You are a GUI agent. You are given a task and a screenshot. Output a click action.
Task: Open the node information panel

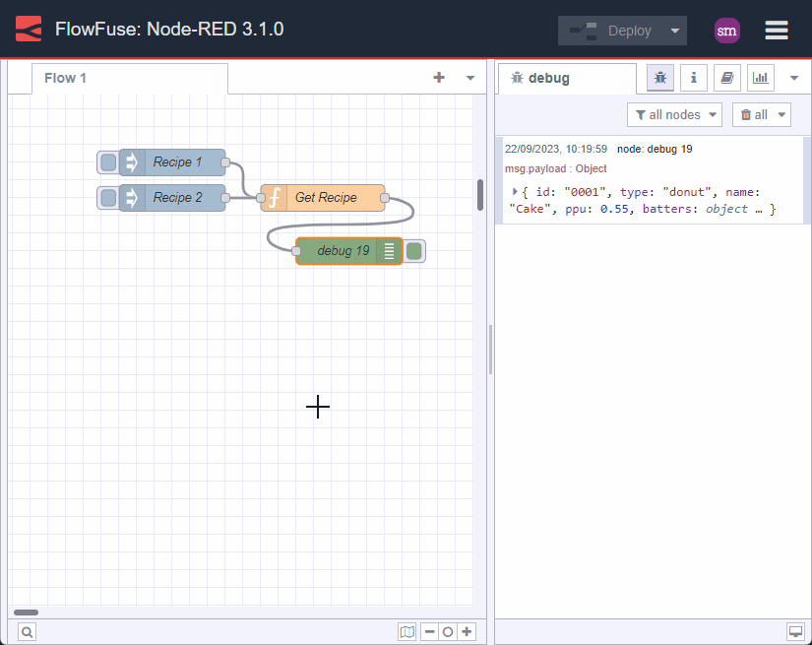(x=694, y=77)
